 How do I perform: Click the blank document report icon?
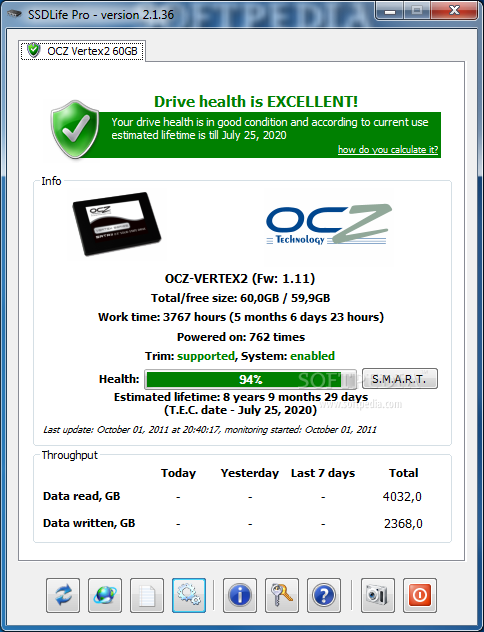pos(147,595)
